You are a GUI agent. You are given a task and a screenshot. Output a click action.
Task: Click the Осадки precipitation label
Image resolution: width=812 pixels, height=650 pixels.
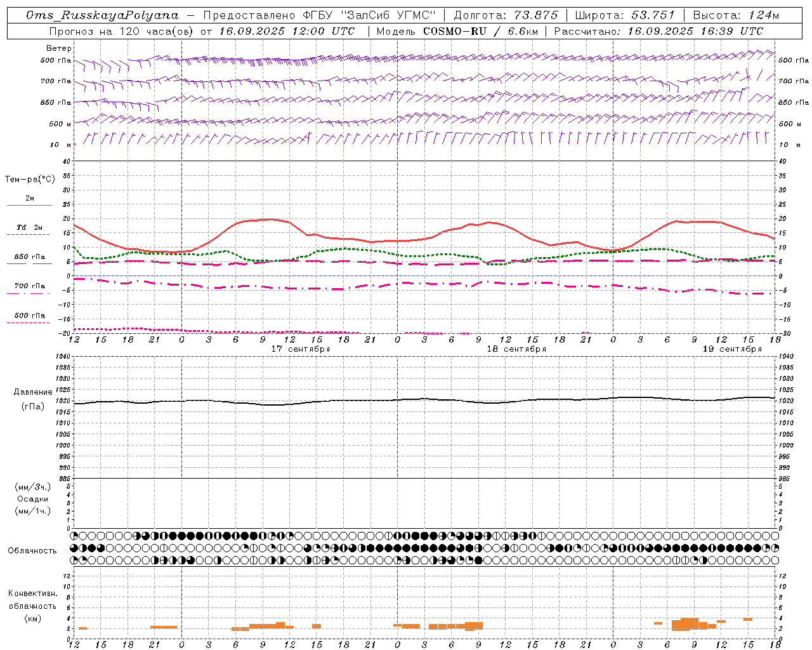click(x=33, y=499)
